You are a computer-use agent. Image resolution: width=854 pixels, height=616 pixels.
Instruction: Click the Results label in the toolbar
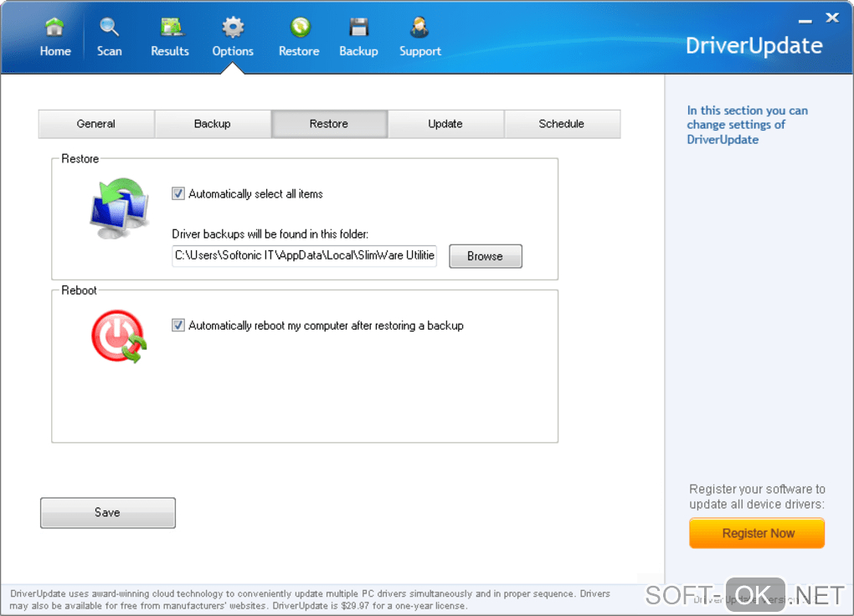coord(170,51)
